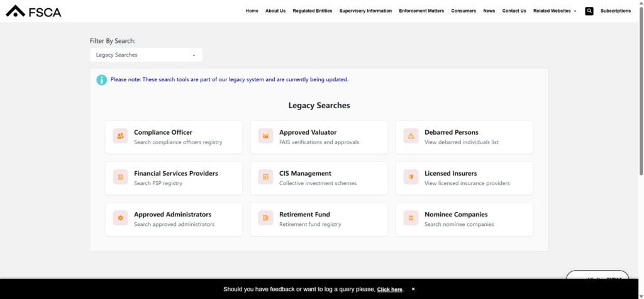Open the Regulated Entities menu

tap(312, 11)
